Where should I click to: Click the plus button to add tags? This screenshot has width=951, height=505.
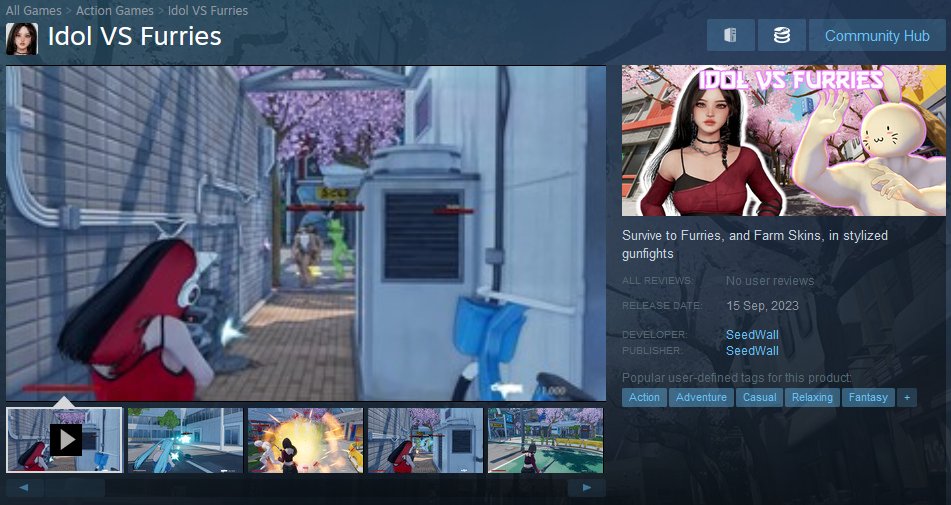(x=907, y=398)
